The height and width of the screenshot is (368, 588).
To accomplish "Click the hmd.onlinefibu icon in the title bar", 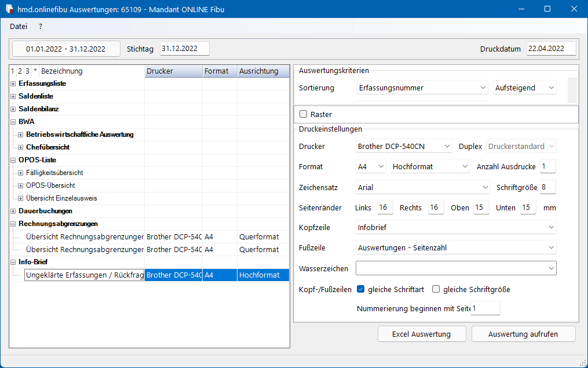I will 9,9.
